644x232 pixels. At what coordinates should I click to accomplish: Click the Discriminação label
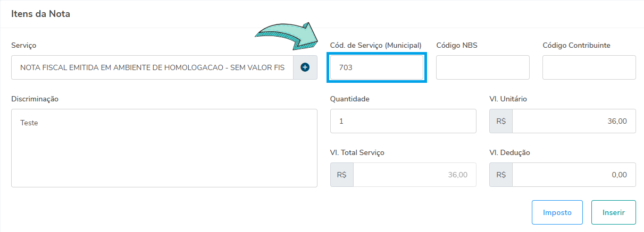tap(35, 99)
